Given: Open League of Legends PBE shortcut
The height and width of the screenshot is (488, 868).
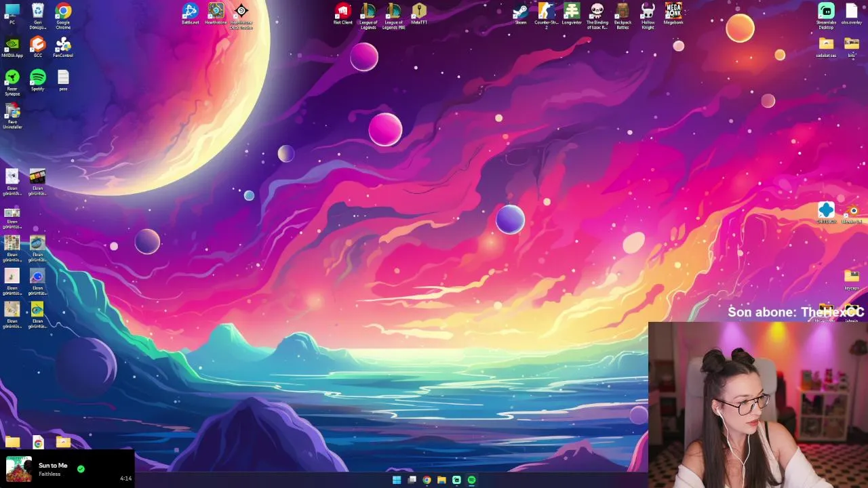Looking at the screenshot, I should coord(394,16).
